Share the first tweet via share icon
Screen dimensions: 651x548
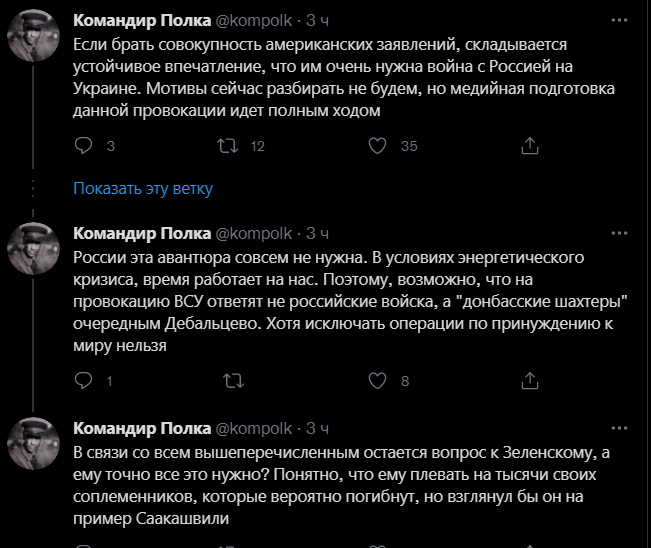(530, 146)
